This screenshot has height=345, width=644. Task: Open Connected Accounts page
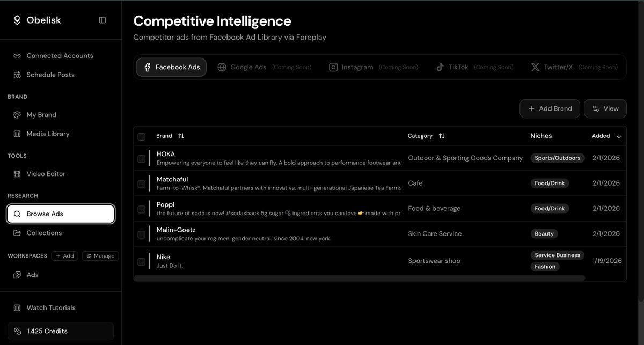pyautogui.click(x=60, y=56)
